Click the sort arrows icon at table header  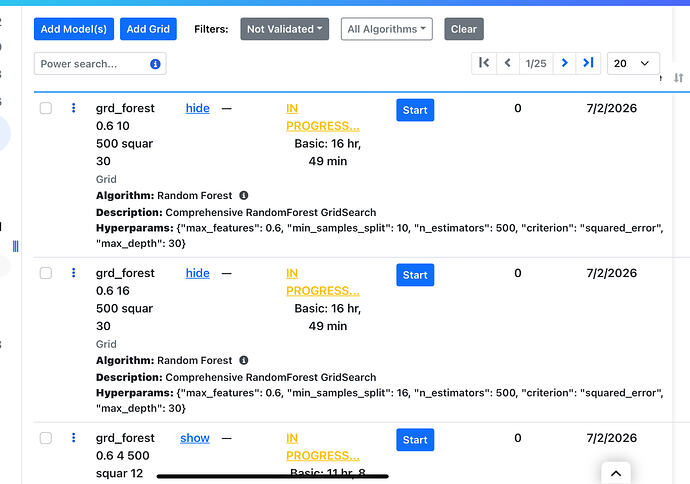click(679, 78)
